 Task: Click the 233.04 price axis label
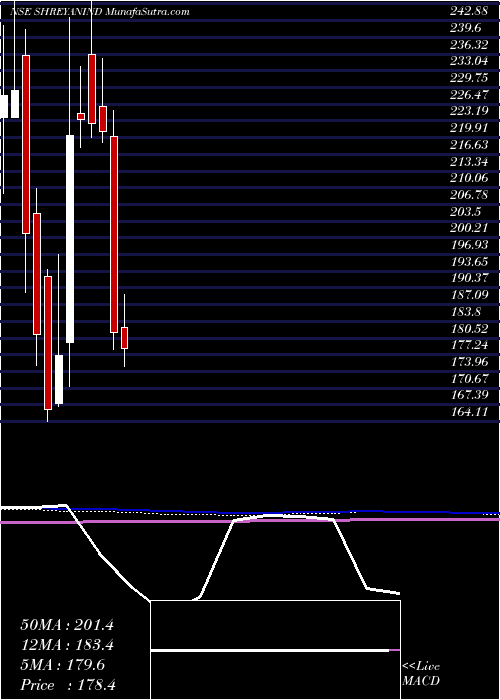(x=469, y=61)
